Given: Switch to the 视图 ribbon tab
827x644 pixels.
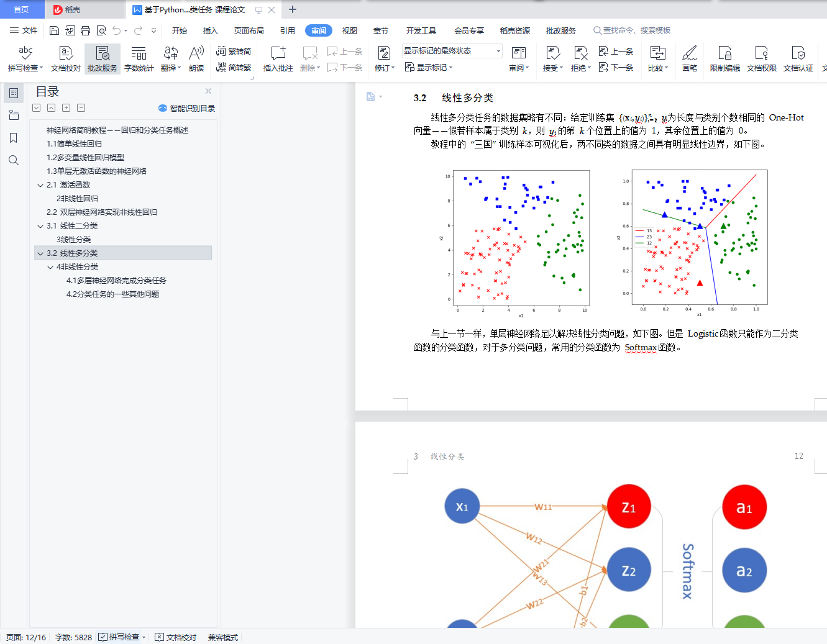Looking at the screenshot, I should click(350, 30).
